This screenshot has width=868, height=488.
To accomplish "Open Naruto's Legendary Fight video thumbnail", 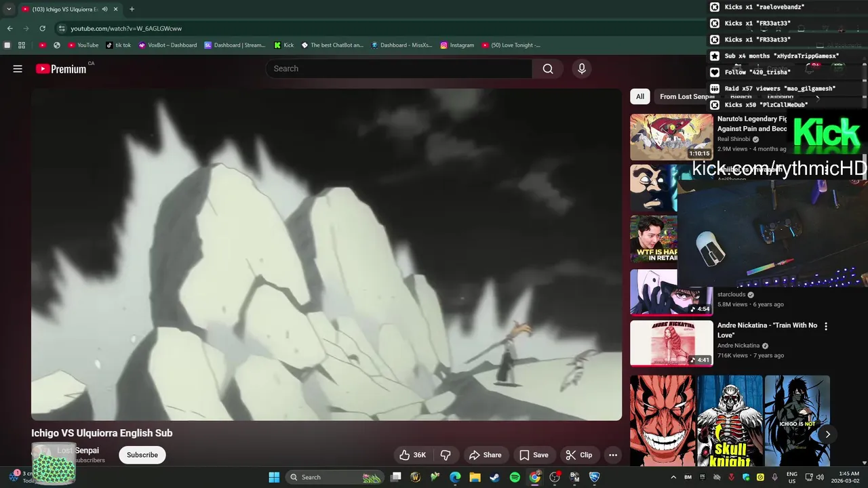I will tap(671, 137).
